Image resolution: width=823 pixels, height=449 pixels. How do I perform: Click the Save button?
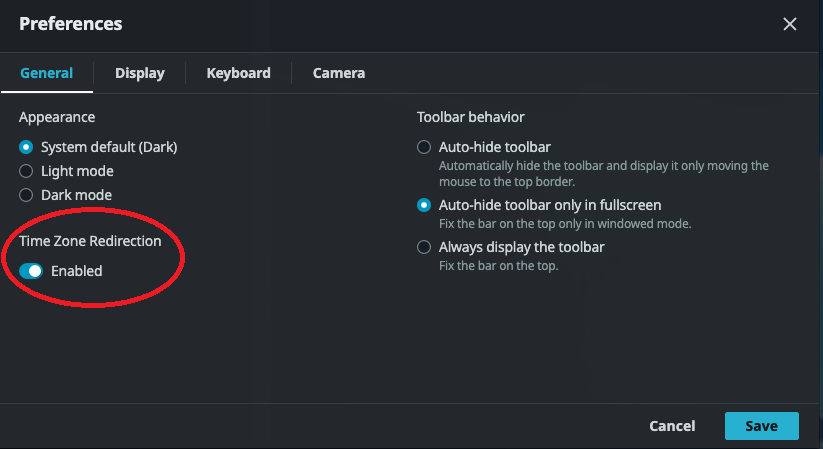[x=761, y=426]
